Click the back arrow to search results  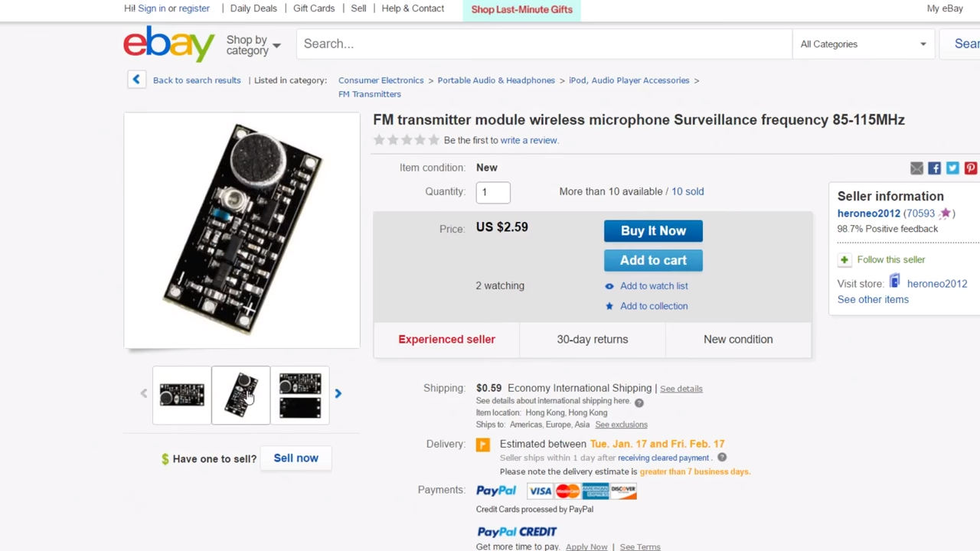pyautogui.click(x=136, y=80)
